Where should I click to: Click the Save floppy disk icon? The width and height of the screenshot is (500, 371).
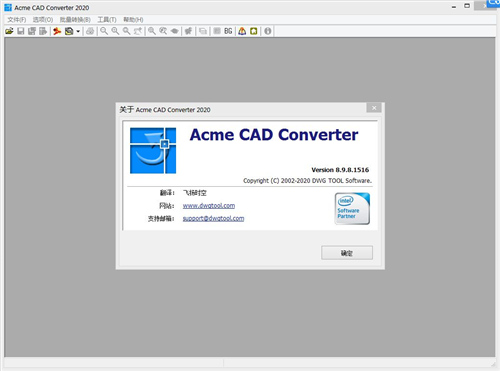coord(21,31)
